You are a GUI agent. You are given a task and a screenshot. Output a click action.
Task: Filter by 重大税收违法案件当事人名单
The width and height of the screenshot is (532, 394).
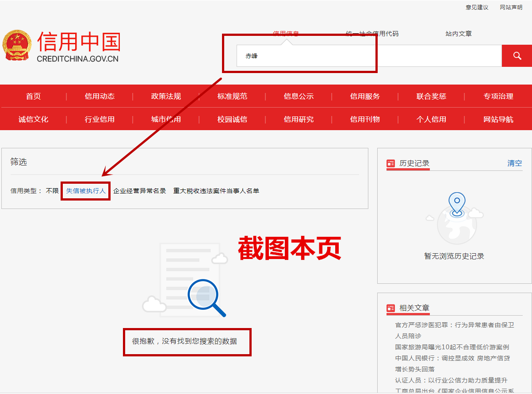coord(216,191)
